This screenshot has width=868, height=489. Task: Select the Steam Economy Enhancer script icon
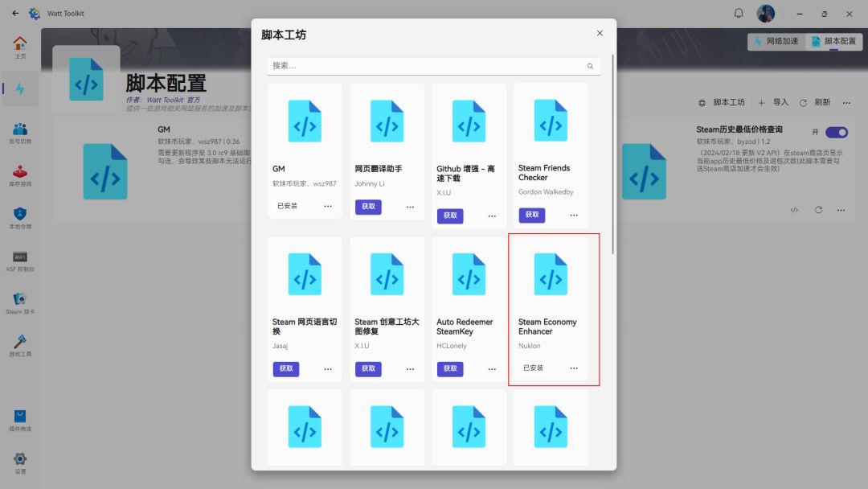click(x=551, y=274)
